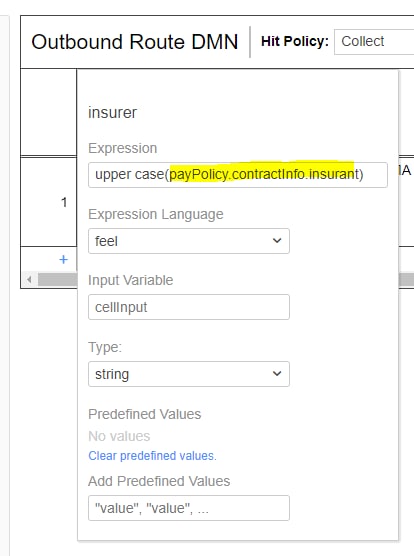
Task: Click the horizontal scrollbar left arrow
Action: (29, 280)
